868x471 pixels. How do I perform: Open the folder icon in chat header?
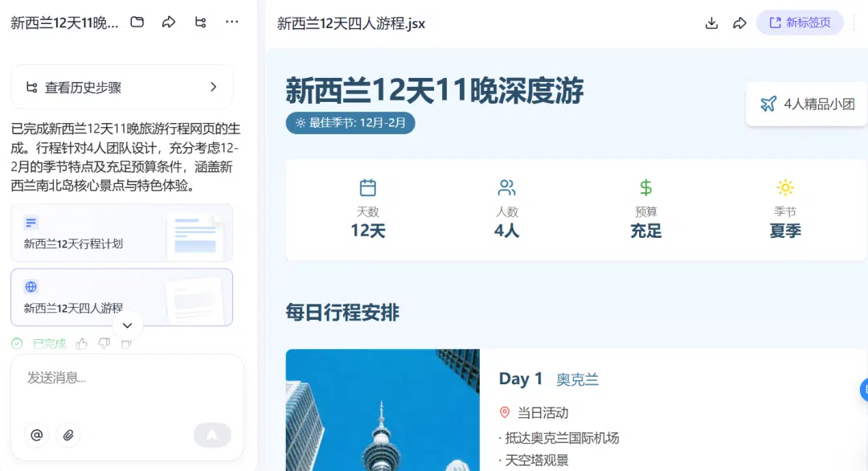point(137,23)
